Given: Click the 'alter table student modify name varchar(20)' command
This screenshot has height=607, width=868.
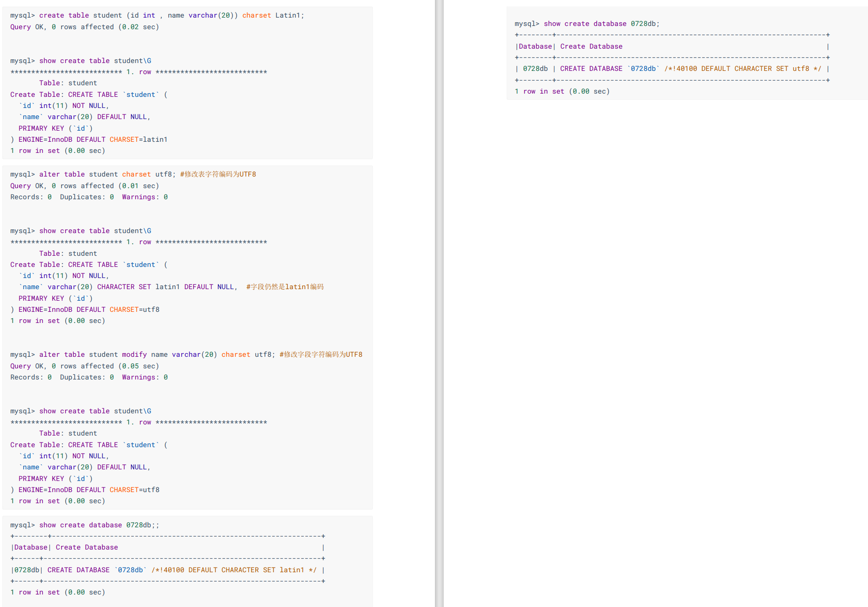Looking at the screenshot, I should [x=143, y=354].
